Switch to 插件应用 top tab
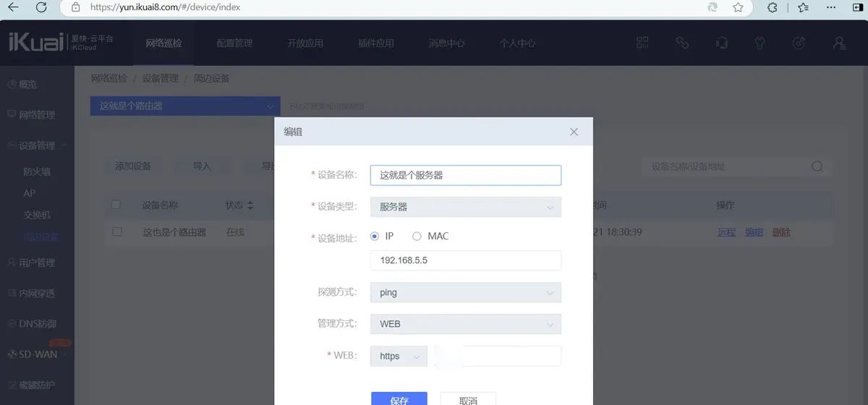The image size is (868, 405). (376, 43)
